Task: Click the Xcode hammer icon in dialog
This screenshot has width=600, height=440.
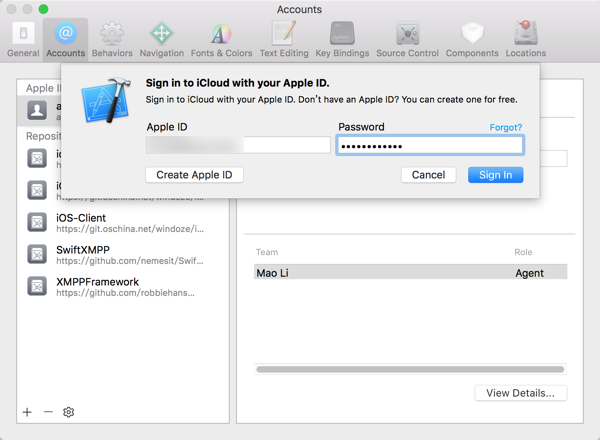Action: click(106, 100)
